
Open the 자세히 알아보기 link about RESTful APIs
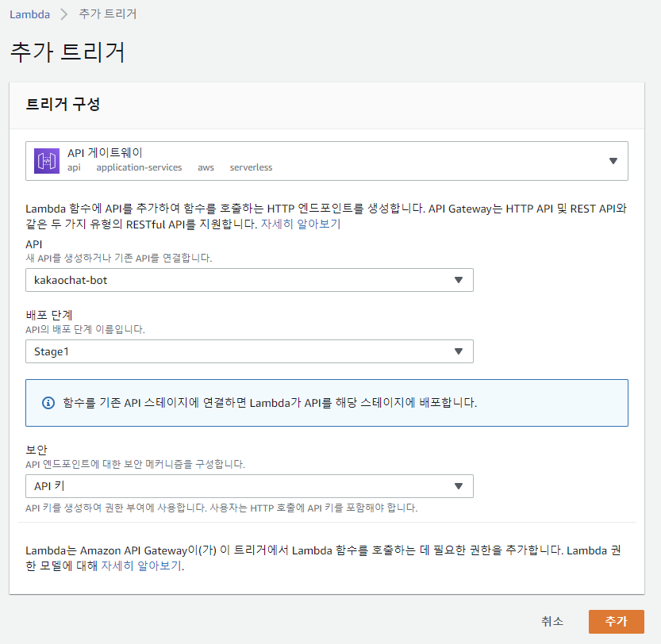tap(301, 224)
